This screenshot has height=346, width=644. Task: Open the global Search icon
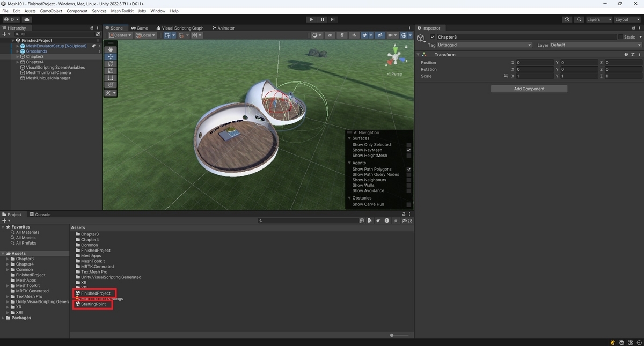tap(579, 19)
